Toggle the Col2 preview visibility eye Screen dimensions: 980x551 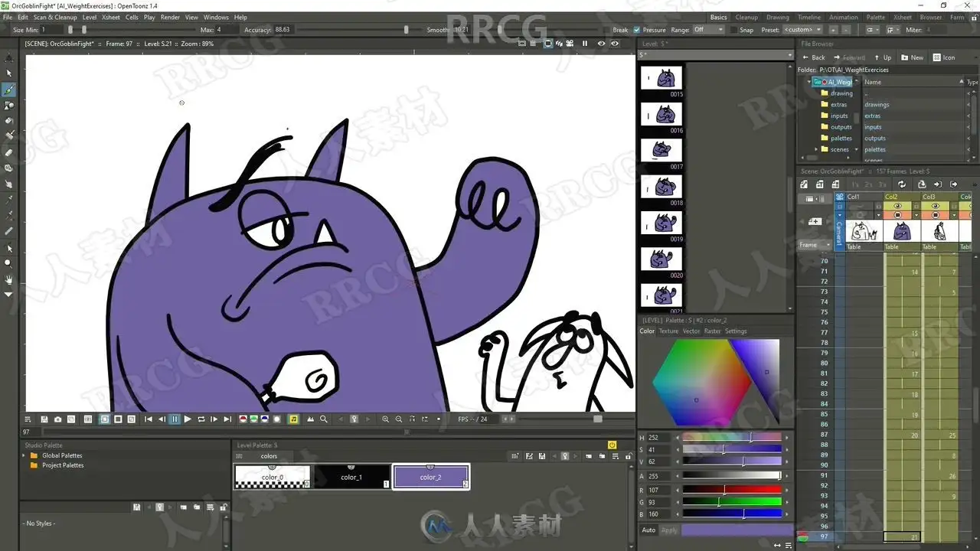(897, 206)
